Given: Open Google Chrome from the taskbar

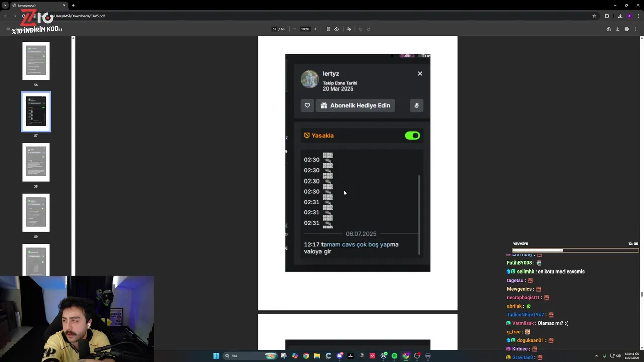Looking at the screenshot, I should 306,356.
